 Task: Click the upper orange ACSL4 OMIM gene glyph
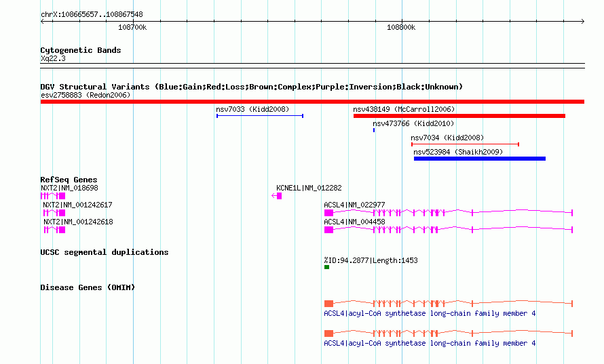tap(449, 304)
